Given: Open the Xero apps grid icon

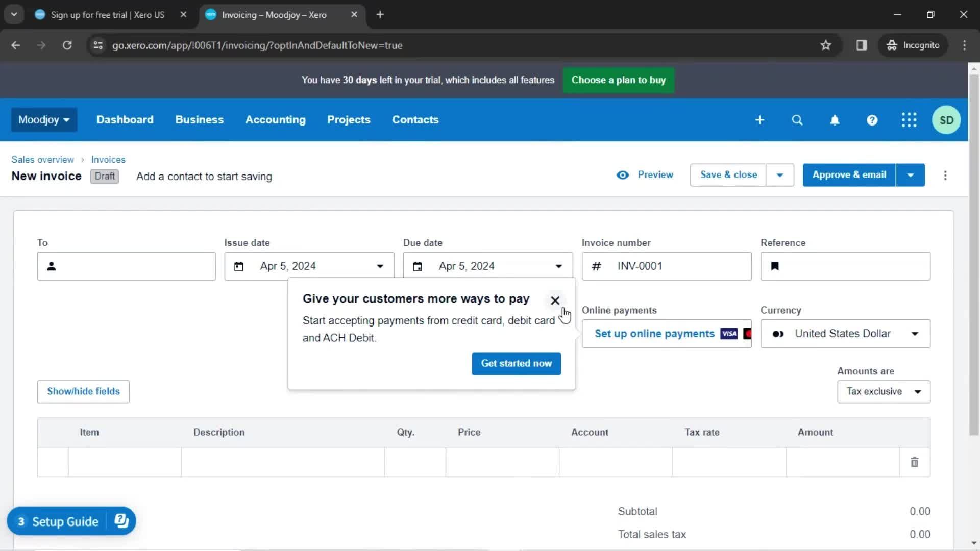Looking at the screenshot, I should pos(909,120).
